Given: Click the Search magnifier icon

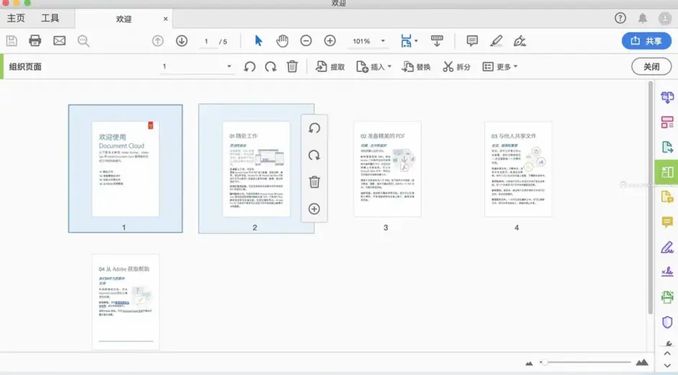Looking at the screenshot, I should [83, 41].
